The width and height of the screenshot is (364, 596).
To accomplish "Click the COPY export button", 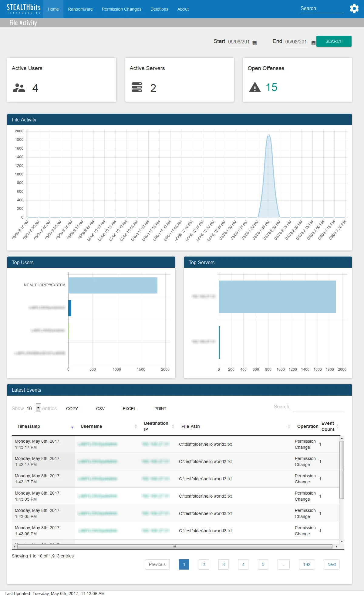I will [72, 409].
